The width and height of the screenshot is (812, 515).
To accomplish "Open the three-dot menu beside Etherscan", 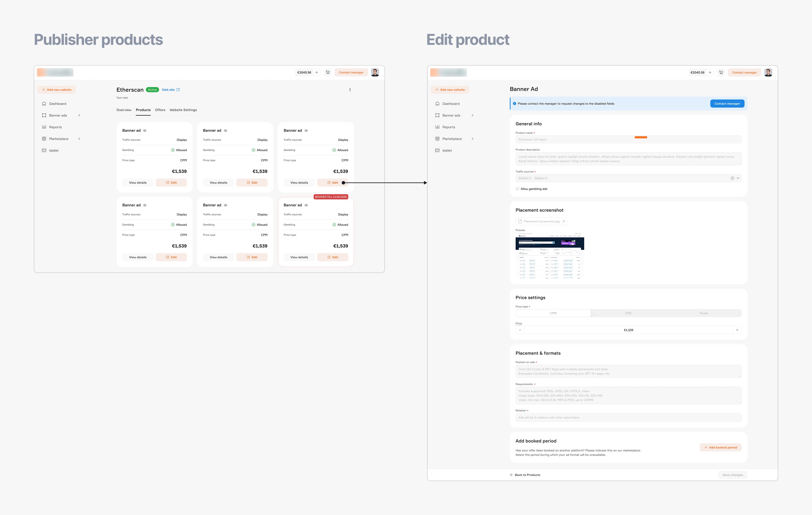I will 350,90.
